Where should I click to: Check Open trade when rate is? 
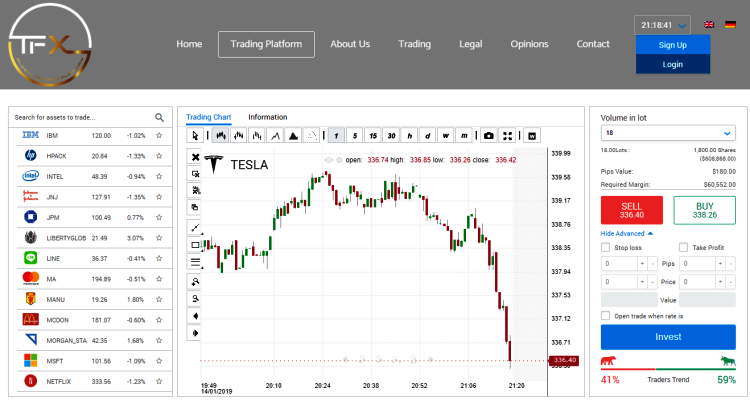pos(606,316)
